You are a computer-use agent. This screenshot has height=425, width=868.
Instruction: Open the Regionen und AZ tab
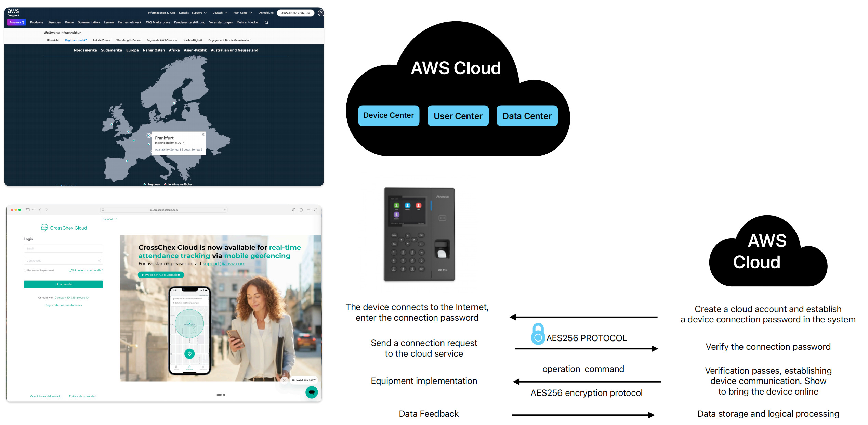(76, 40)
